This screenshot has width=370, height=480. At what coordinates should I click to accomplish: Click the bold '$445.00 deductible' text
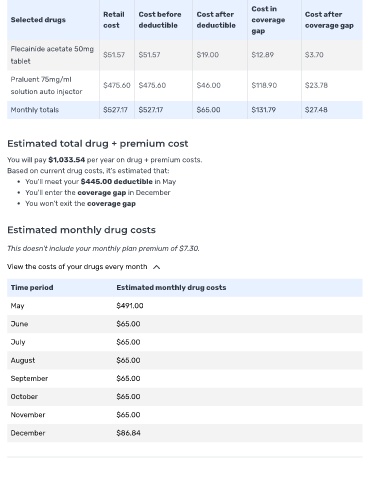117,182
